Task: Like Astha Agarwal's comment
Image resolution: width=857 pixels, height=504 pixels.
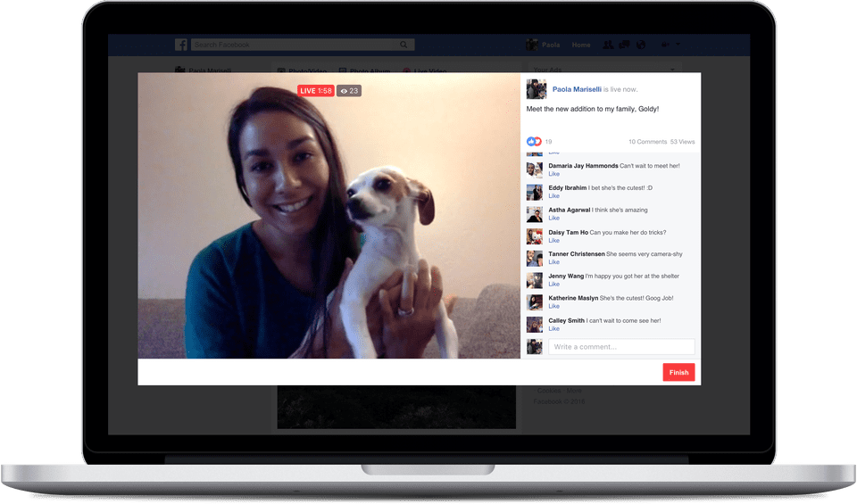Action: [x=553, y=218]
